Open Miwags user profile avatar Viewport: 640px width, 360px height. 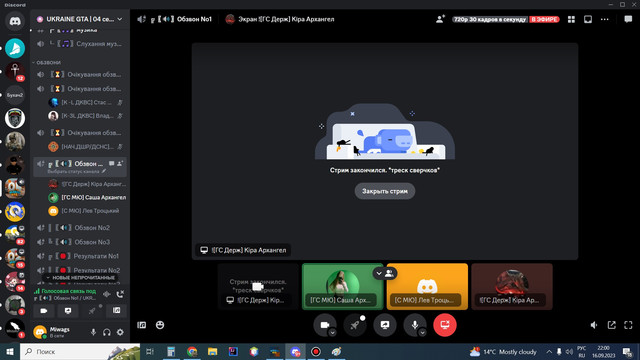[x=40, y=332]
